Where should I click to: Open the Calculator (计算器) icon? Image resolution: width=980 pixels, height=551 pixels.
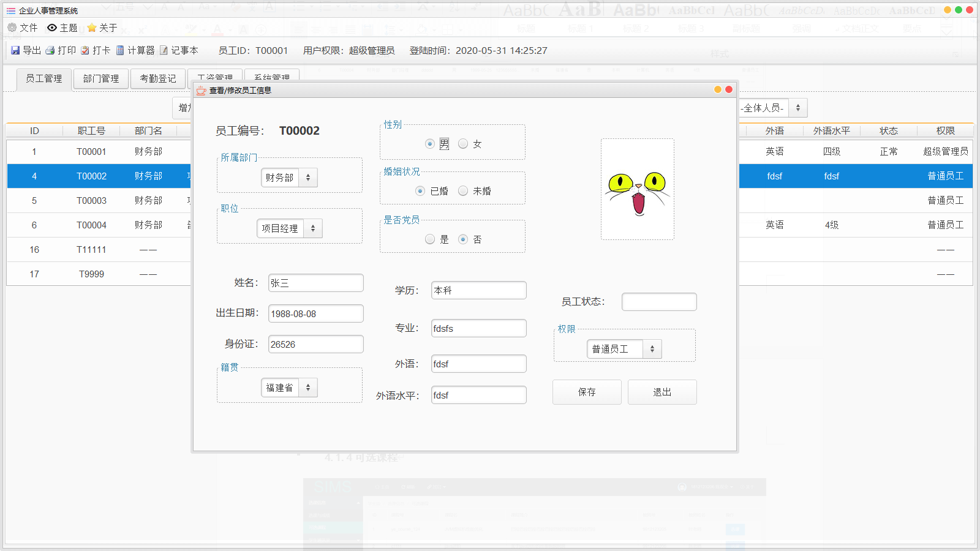click(120, 50)
